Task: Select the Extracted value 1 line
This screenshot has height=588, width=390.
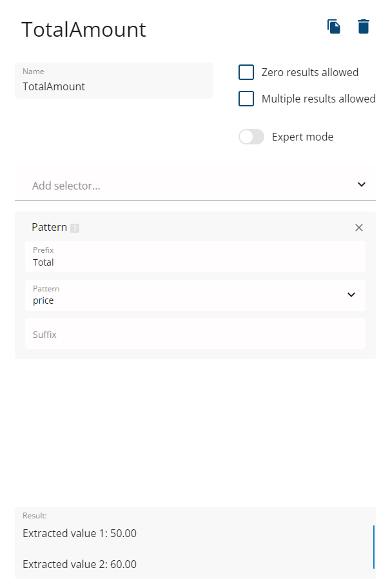Action: tap(79, 533)
